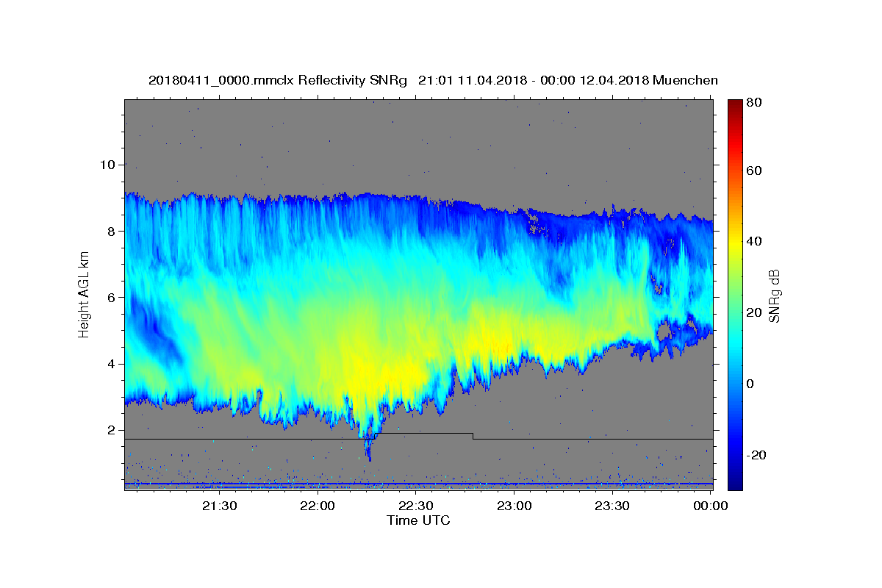Click the height tick label 2
This screenshot has height=588, width=882.
(x=112, y=430)
